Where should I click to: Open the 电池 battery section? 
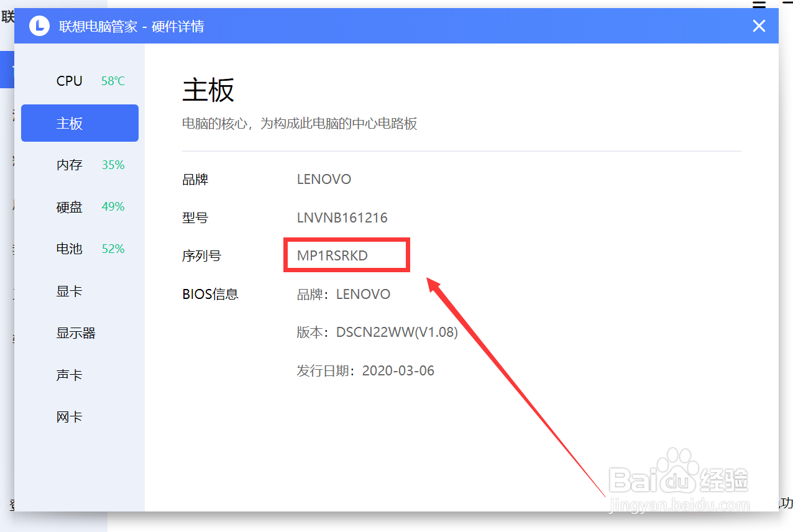[80, 249]
